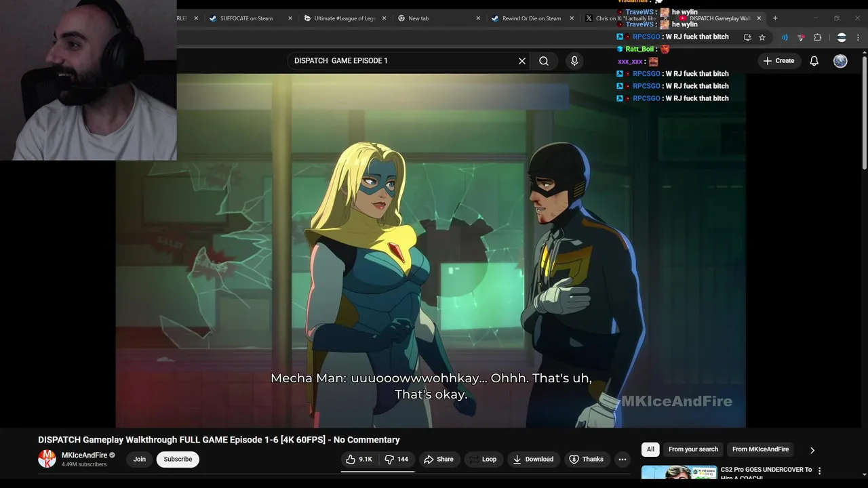868x488 pixels.
Task: Select the From your search chip
Action: pyautogui.click(x=693, y=449)
